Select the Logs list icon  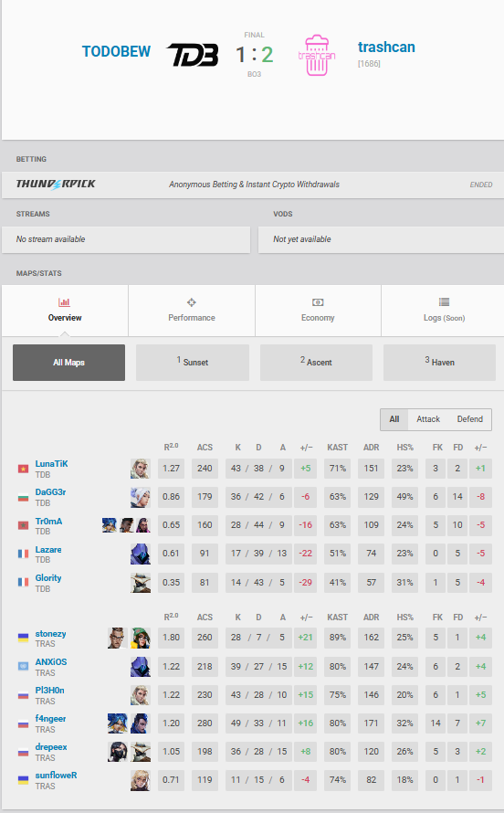(444, 302)
